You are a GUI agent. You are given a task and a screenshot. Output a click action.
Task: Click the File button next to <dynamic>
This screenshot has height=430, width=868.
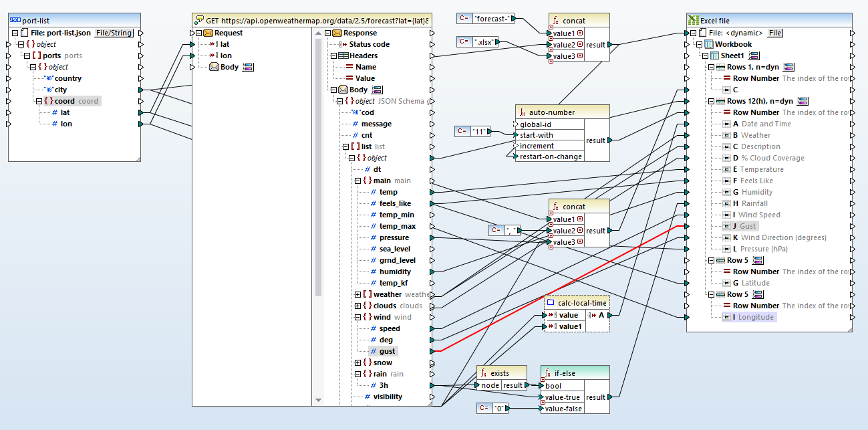pyautogui.click(x=774, y=32)
